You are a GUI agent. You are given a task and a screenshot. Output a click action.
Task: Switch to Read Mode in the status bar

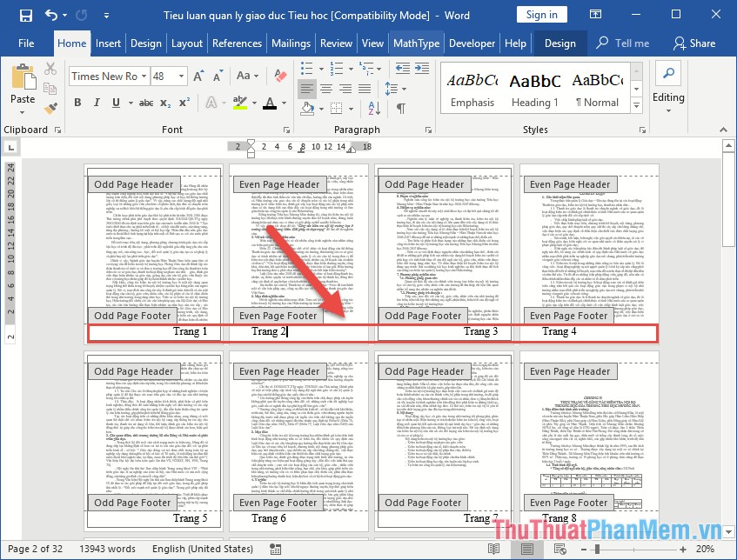494,550
